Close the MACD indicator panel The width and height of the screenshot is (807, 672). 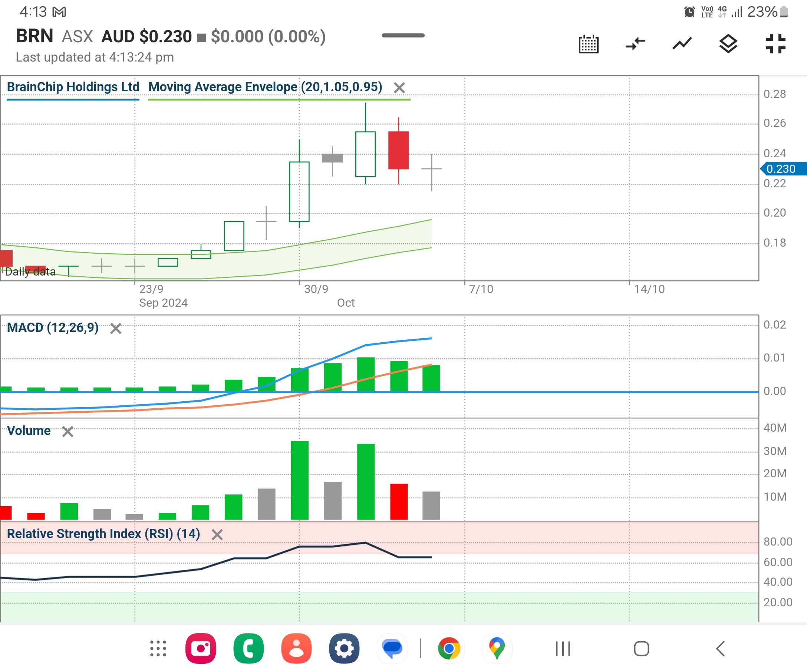[116, 329]
